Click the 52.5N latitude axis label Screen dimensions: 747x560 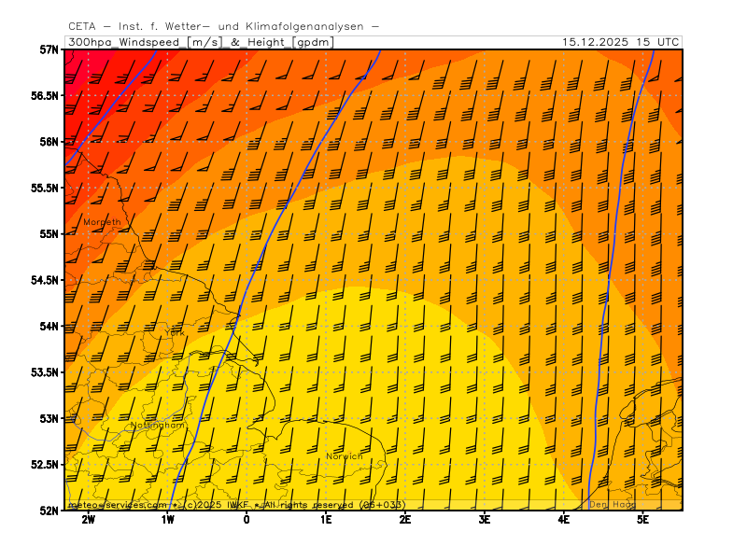pos(44,464)
